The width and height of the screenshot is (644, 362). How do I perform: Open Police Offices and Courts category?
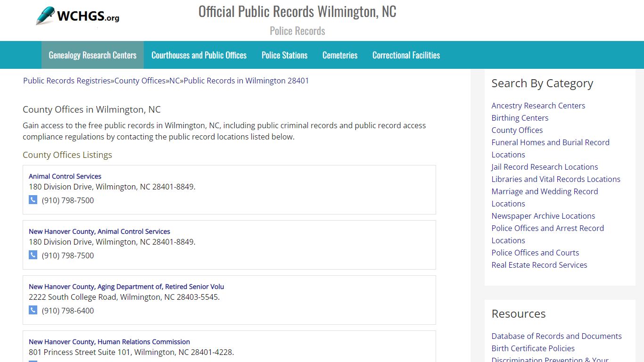[x=535, y=253]
